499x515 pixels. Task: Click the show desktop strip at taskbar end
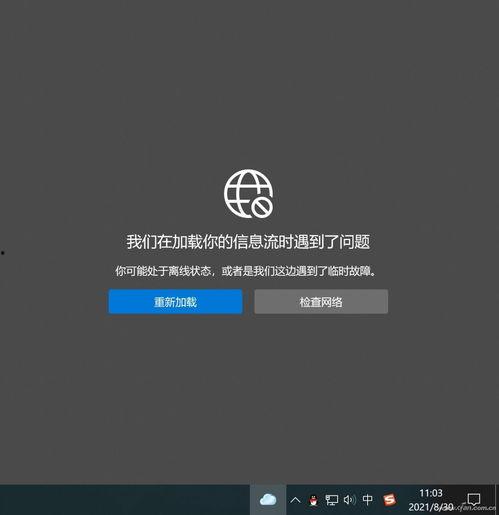(x=497, y=500)
